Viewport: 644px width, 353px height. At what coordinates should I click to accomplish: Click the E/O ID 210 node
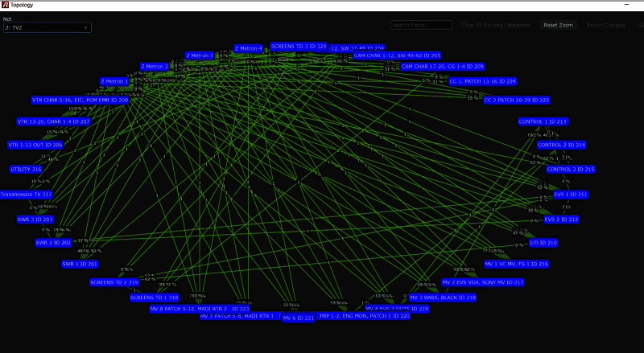(x=543, y=242)
